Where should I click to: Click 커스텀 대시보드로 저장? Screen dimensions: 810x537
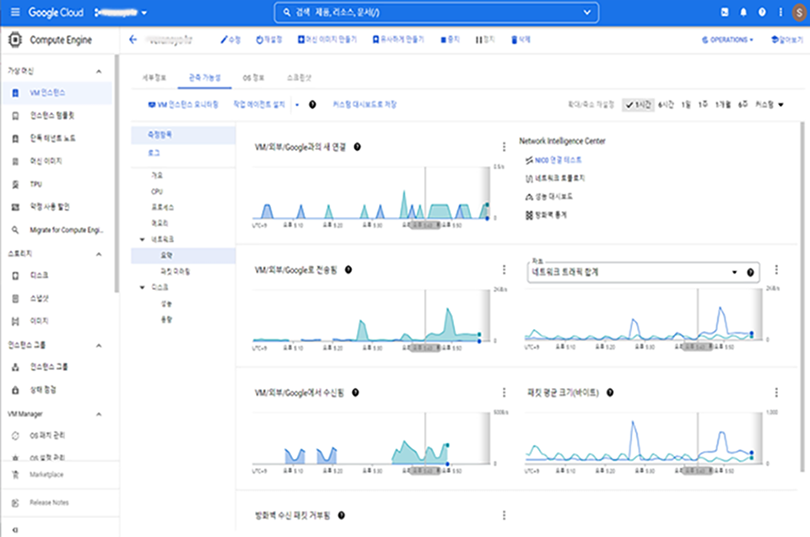[x=365, y=105]
